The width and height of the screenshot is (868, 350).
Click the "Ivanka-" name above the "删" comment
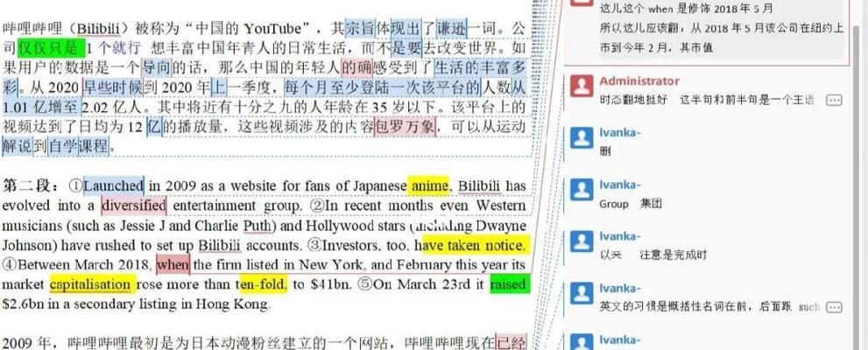(x=620, y=132)
